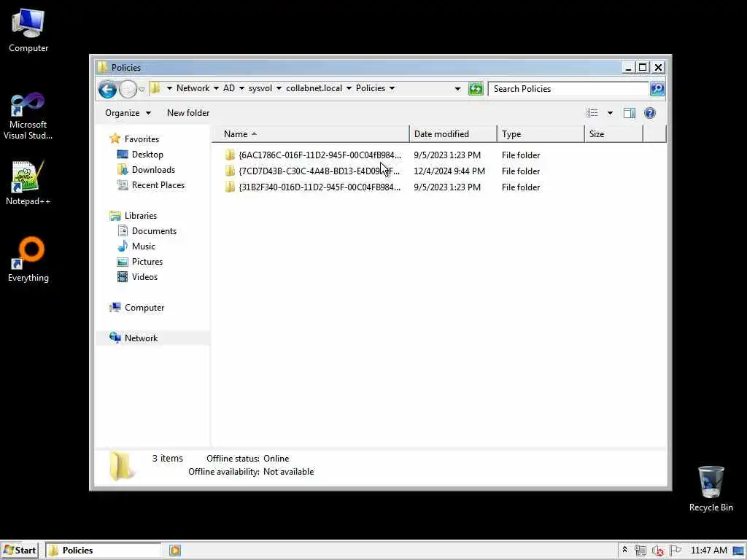
Task: Open the Start menu
Action: pos(20,551)
